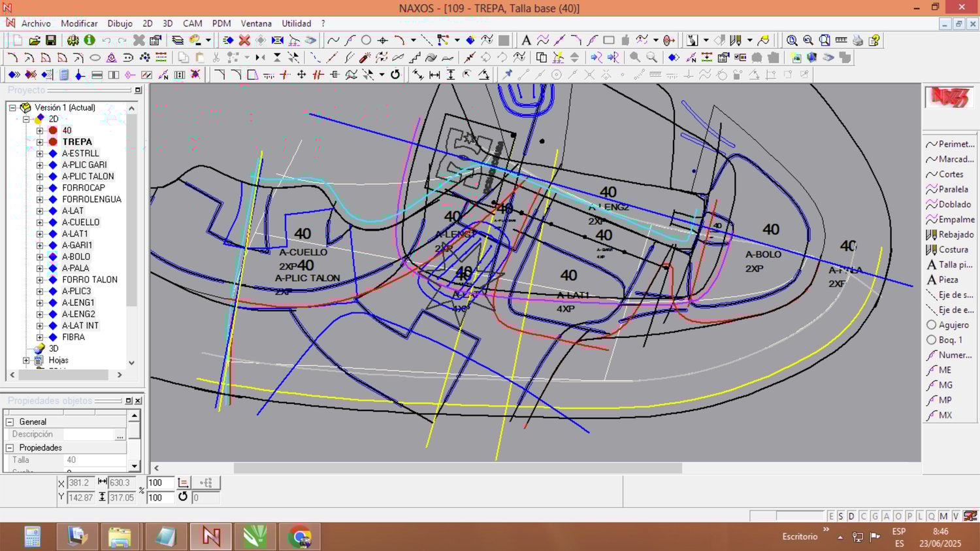Select the rectangle drawing tool
The width and height of the screenshot is (980, 551).
pyautogui.click(x=609, y=41)
